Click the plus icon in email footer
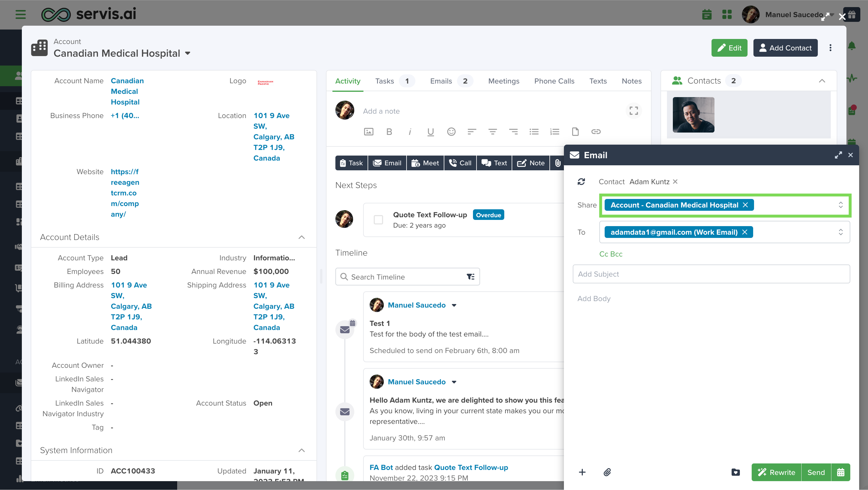 point(582,472)
